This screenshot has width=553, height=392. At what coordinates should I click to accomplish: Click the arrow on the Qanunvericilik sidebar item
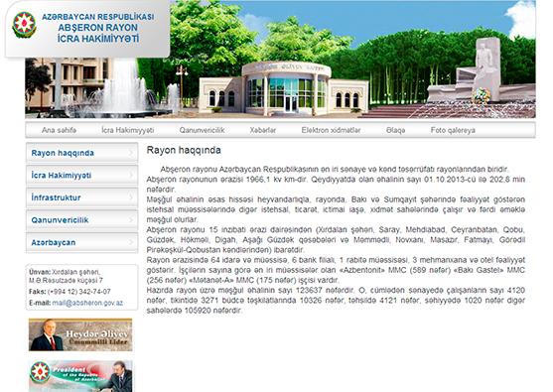[x=132, y=220]
